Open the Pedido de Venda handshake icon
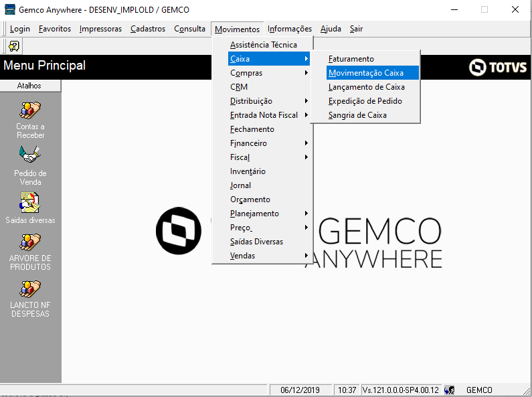This screenshot has width=532, height=397. pos(30,155)
